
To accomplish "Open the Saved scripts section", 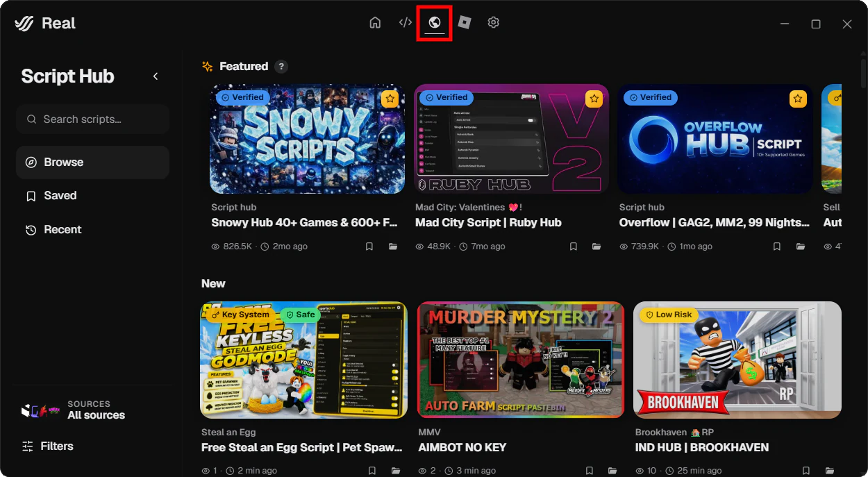I will (92, 196).
